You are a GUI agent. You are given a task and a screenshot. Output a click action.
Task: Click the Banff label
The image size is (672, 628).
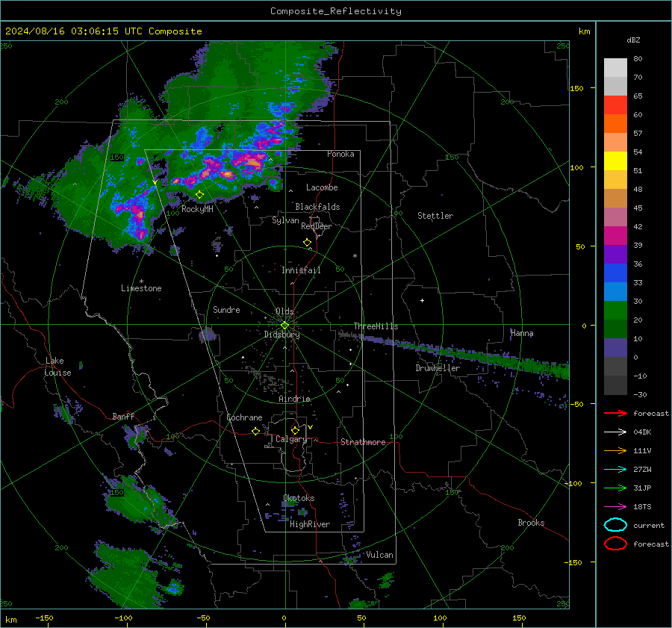click(x=123, y=416)
